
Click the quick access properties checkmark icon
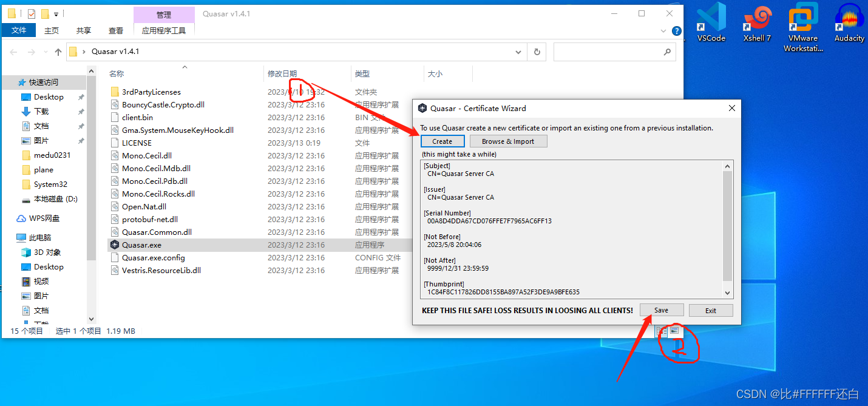pos(31,13)
